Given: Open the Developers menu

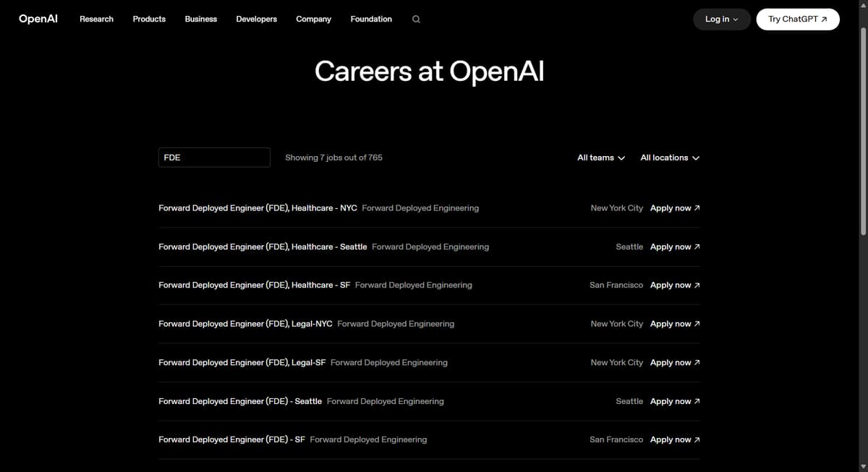Looking at the screenshot, I should (257, 20).
